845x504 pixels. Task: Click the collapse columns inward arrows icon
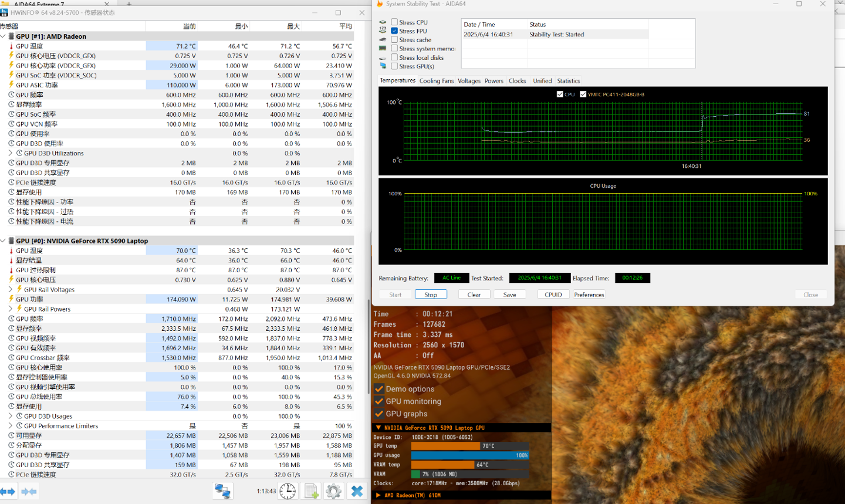29,491
